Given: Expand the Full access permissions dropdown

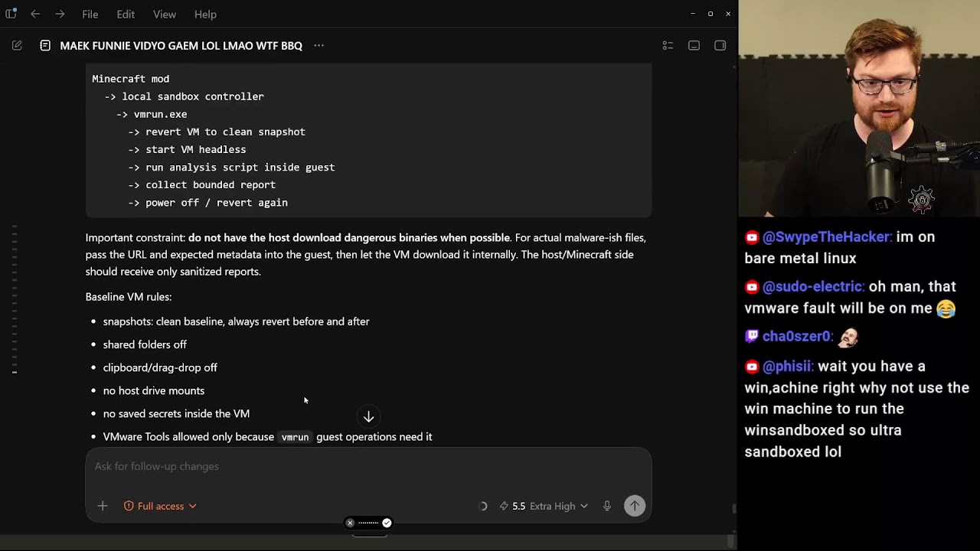Looking at the screenshot, I should [160, 506].
